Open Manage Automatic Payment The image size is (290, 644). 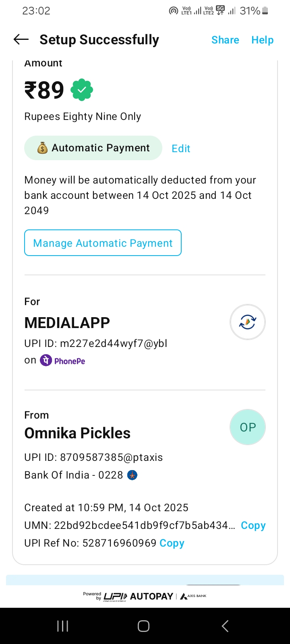[x=103, y=243]
